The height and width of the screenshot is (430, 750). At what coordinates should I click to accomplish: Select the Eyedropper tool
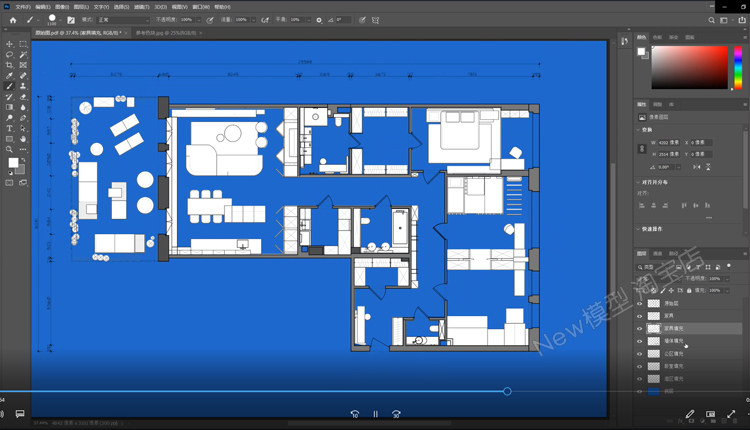coord(9,76)
